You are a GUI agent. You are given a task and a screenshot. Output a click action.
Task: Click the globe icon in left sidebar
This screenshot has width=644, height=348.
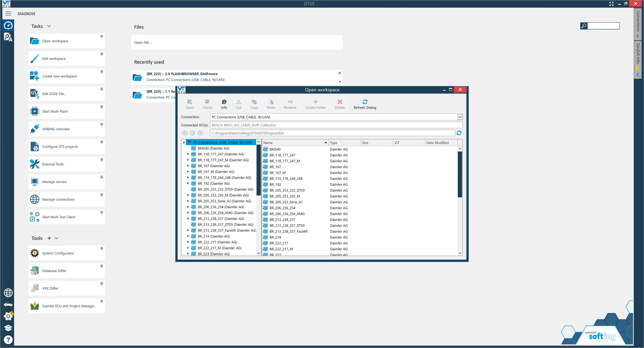8,293
